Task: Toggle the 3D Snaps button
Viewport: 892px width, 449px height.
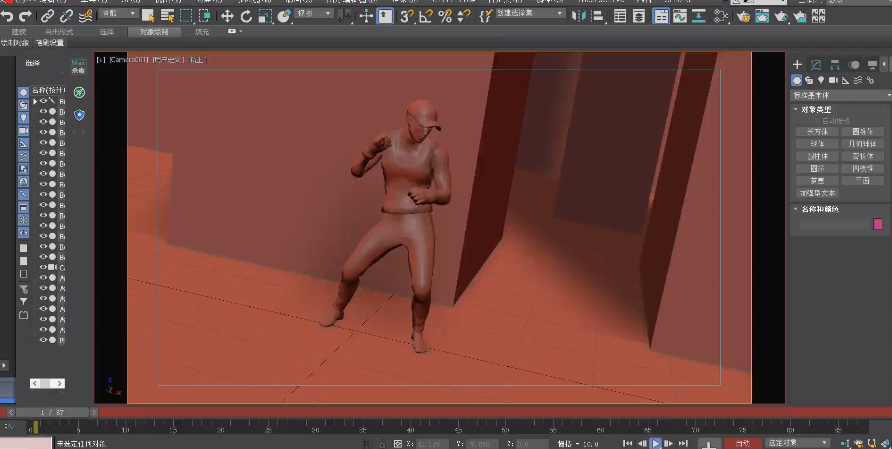Action: tap(406, 16)
